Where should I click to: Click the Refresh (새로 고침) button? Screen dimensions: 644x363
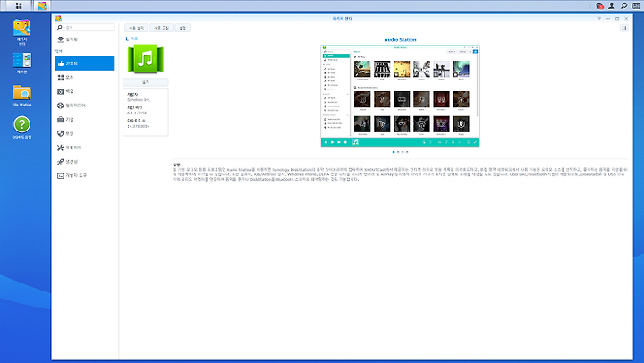(161, 28)
